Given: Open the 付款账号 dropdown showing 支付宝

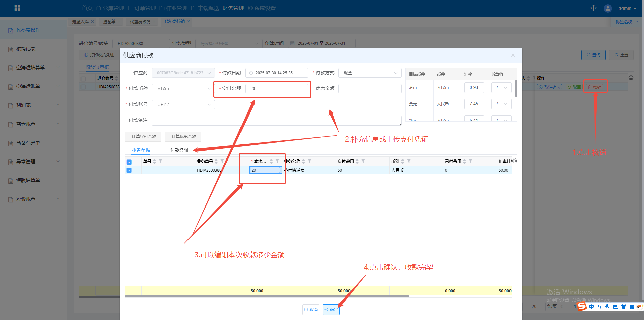Looking at the screenshot, I should 183,105.
